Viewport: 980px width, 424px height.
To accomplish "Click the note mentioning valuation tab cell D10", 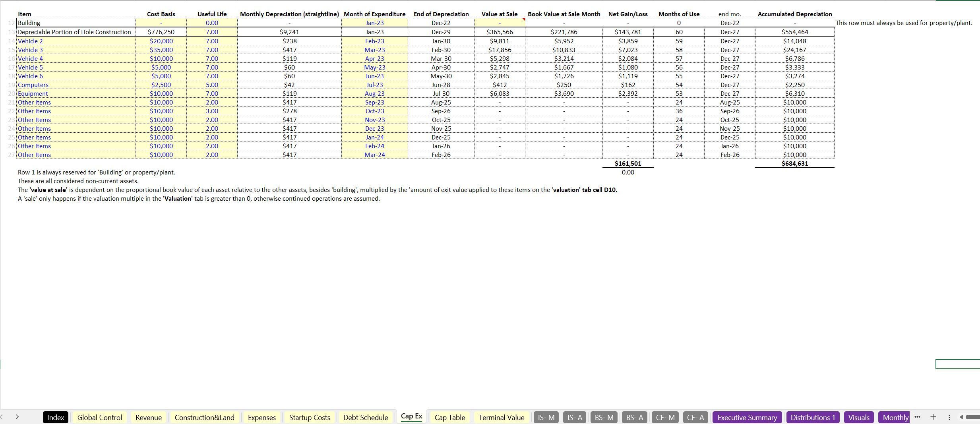I will pyautogui.click(x=318, y=190).
